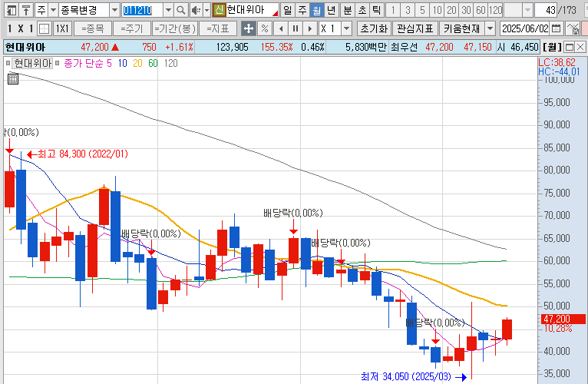Viewport: 588px width, 384px height.
Task: Click the orange 20 moving average label
Action: coord(137,64)
